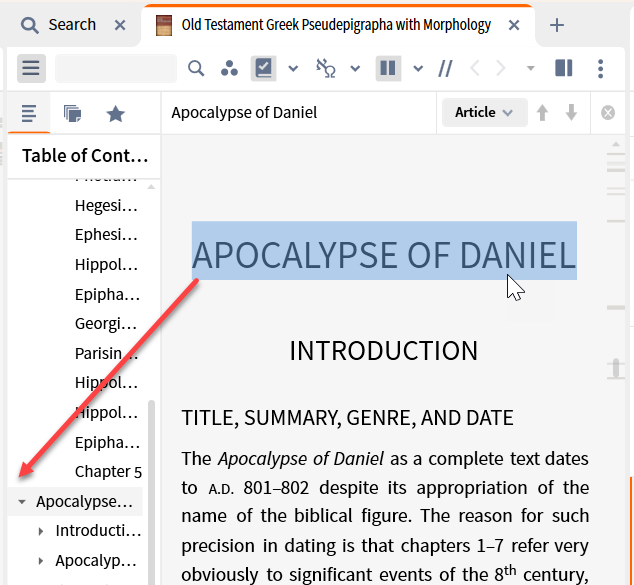Click TITLE, SUMMARY, GENRE, AND DATE heading

coord(347,418)
